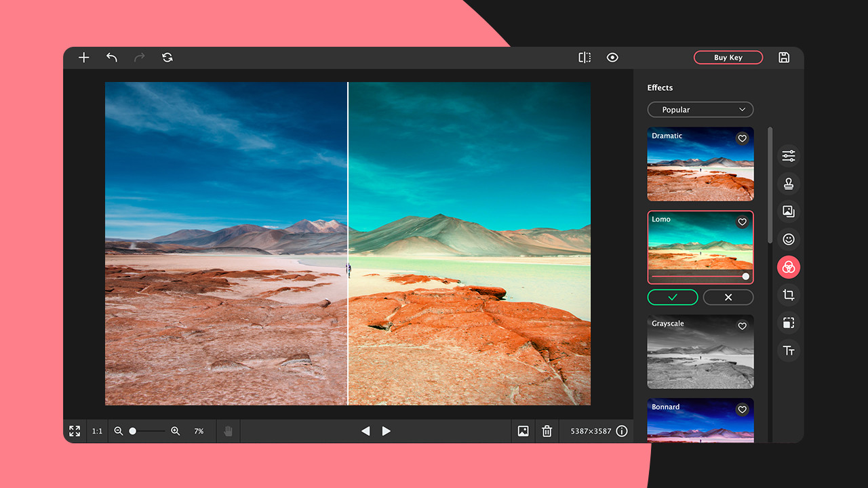Viewport: 868px width, 488px height.
Task: Click the Buy Key button
Action: 728,58
